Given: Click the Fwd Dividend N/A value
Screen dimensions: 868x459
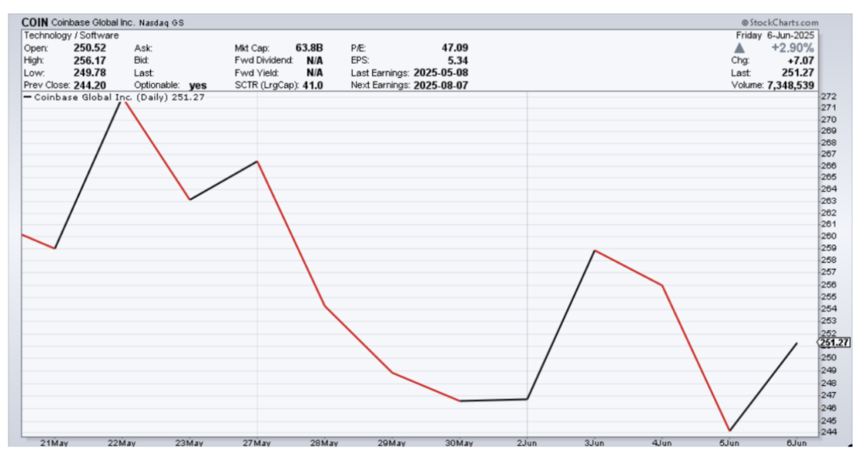Looking at the screenshot, I should (x=314, y=60).
